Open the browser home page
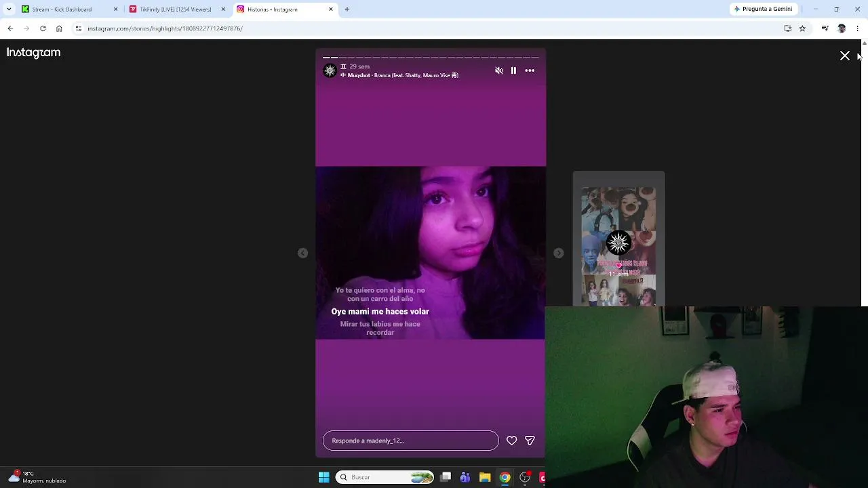Screen dimensions: 868x488 click(59, 28)
